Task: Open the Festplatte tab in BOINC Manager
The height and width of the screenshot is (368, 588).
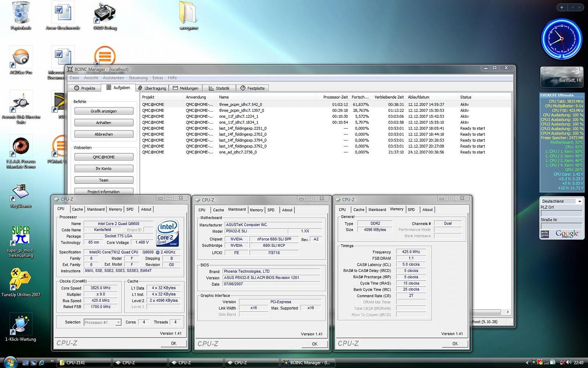Action: [x=252, y=88]
